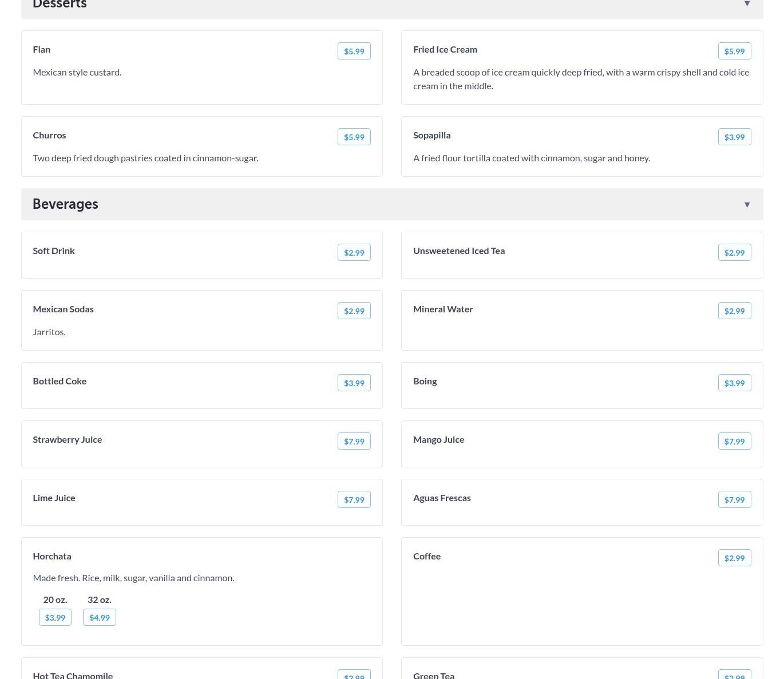The width and height of the screenshot is (784, 679).
Task: Select Boing $3.99 price button
Action: coord(734,383)
